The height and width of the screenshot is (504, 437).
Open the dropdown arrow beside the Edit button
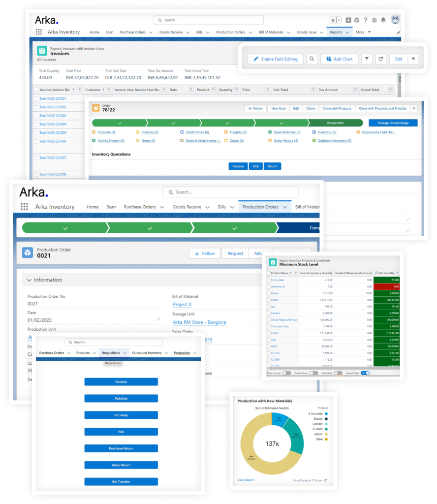(413, 59)
